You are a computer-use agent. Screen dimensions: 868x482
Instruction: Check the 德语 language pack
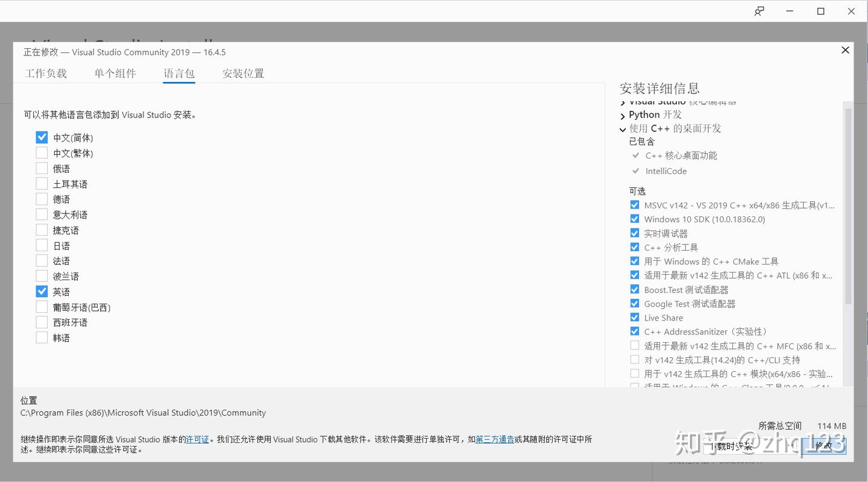pos(42,198)
